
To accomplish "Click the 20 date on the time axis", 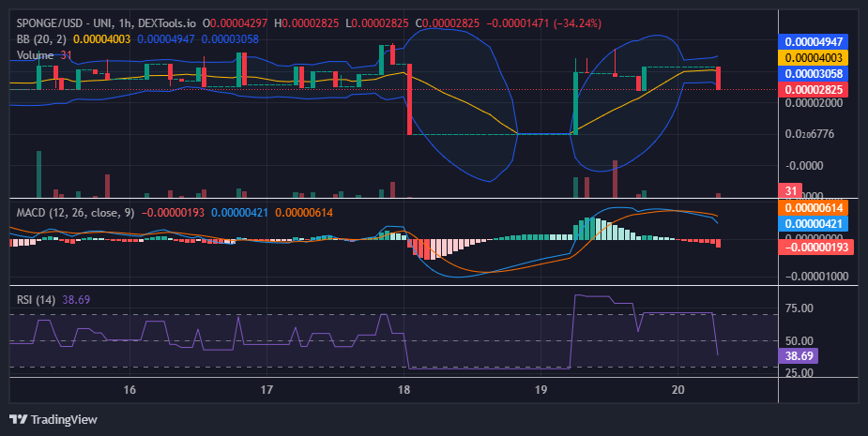I will tap(678, 389).
